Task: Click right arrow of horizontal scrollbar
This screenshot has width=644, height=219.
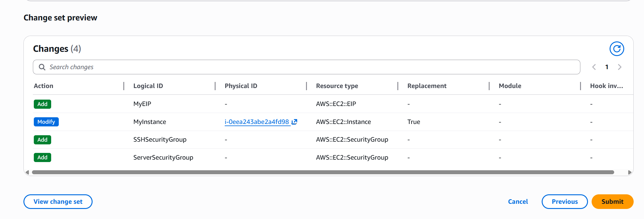Action: (630, 172)
